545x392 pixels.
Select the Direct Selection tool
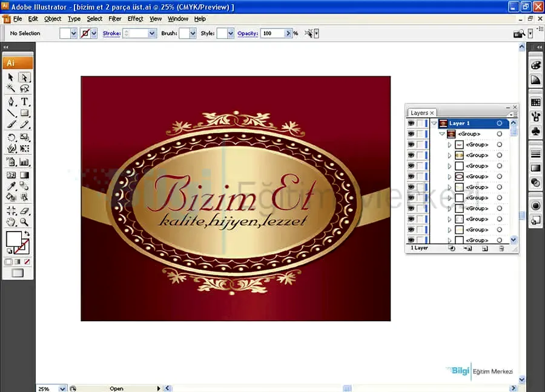click(x=25, y=77)
